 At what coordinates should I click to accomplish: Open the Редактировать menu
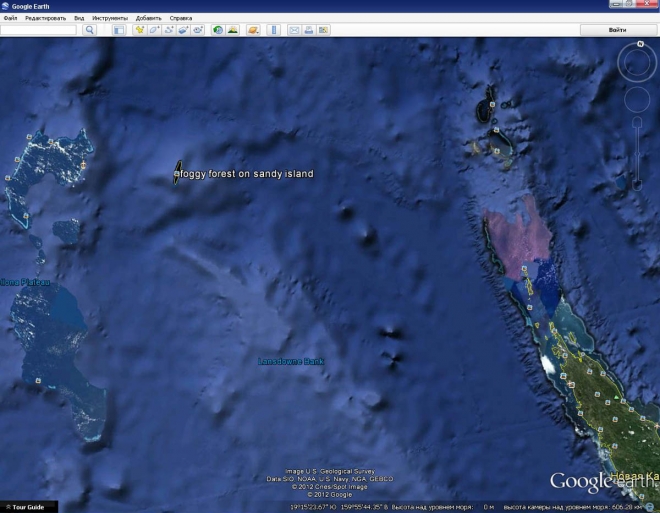click(45, 18)
